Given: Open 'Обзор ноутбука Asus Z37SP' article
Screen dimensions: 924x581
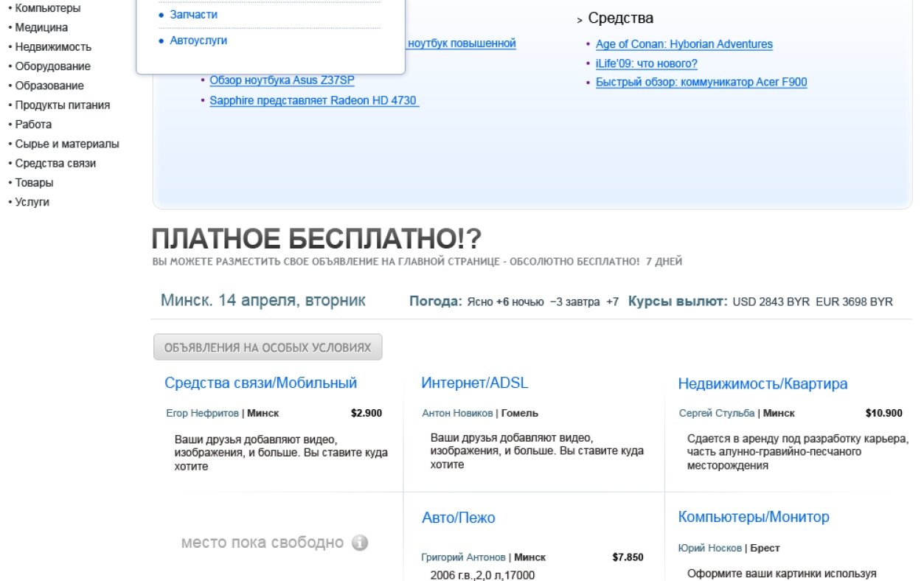Looking at the screenshot, I should (282, 80).
